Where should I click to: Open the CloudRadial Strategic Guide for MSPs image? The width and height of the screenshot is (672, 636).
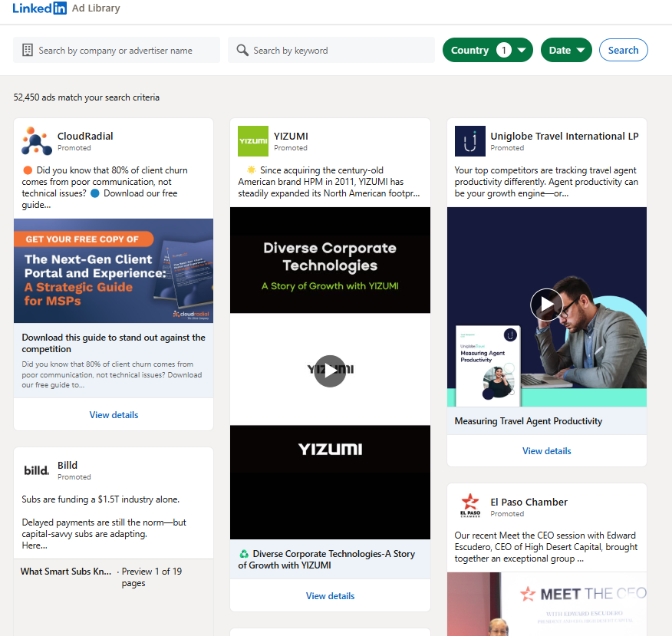(114, 271)
